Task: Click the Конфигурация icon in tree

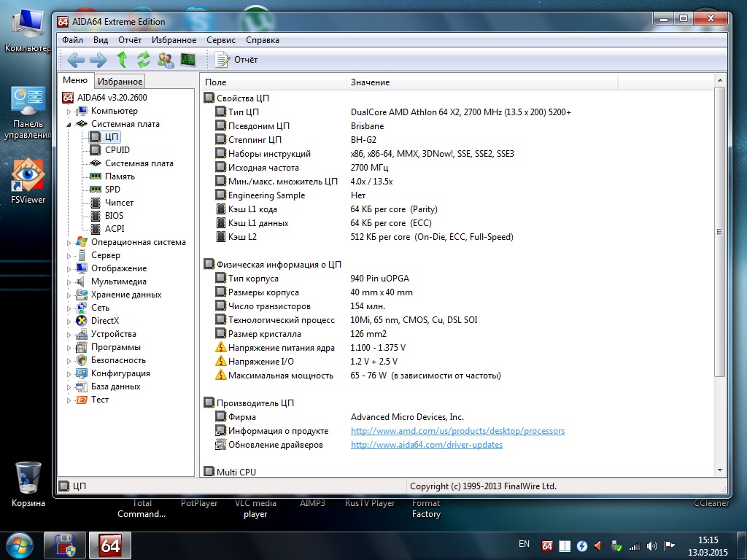Action: [82, 373]
